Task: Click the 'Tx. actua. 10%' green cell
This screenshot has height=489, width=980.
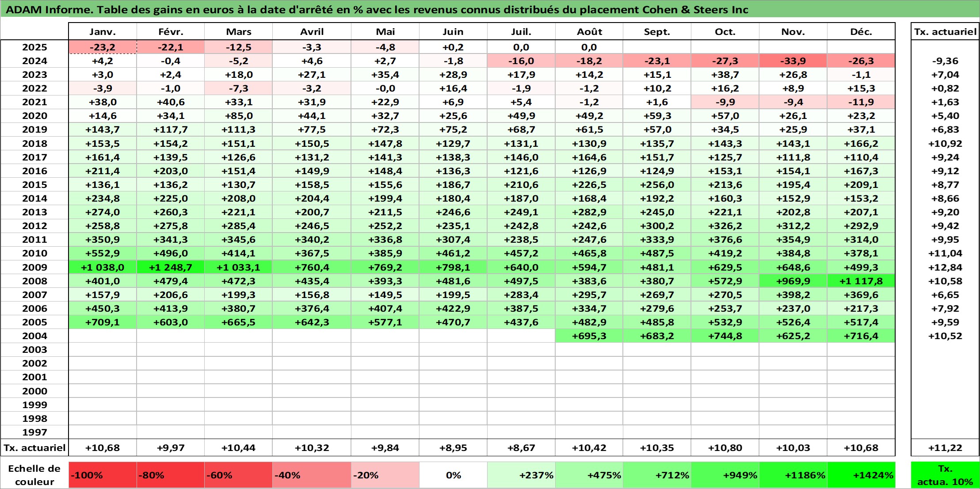Action: [x=945, y=475]
